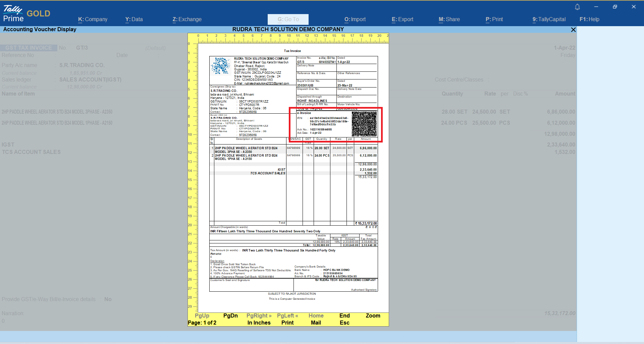Click the Zoom button in preview
644x344 pixels.
pyautogui.click(x=373, y=316)
